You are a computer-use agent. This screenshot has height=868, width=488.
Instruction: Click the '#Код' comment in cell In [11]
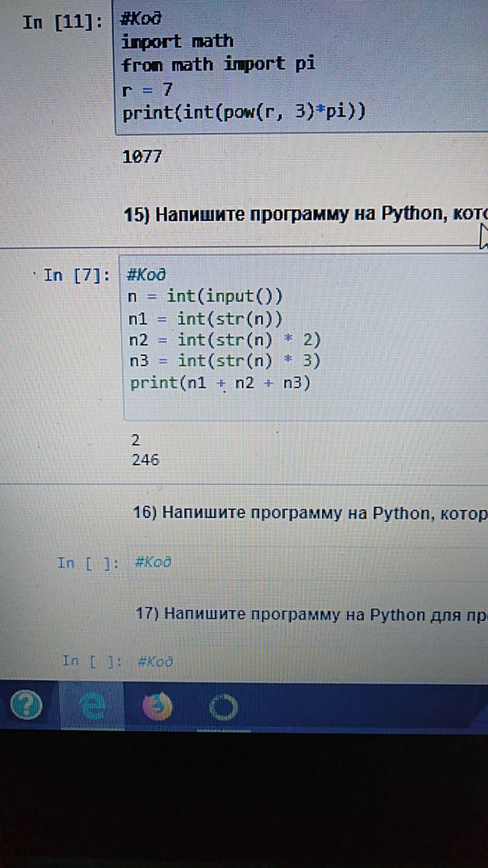pos(140,20)
